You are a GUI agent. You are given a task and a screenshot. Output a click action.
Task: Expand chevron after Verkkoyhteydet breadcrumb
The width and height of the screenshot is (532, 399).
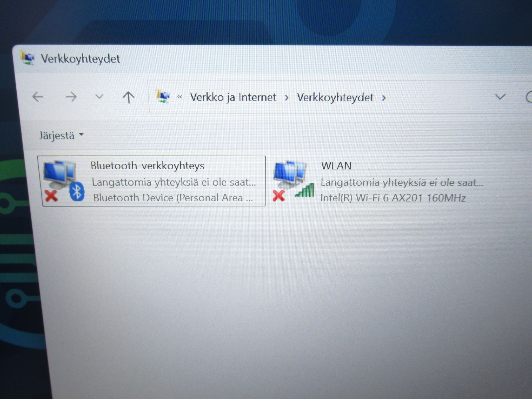click(384, 98)
